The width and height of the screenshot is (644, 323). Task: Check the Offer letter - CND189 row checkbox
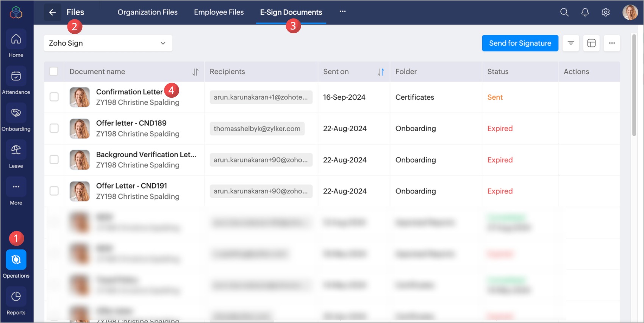[x=54, y=128]
